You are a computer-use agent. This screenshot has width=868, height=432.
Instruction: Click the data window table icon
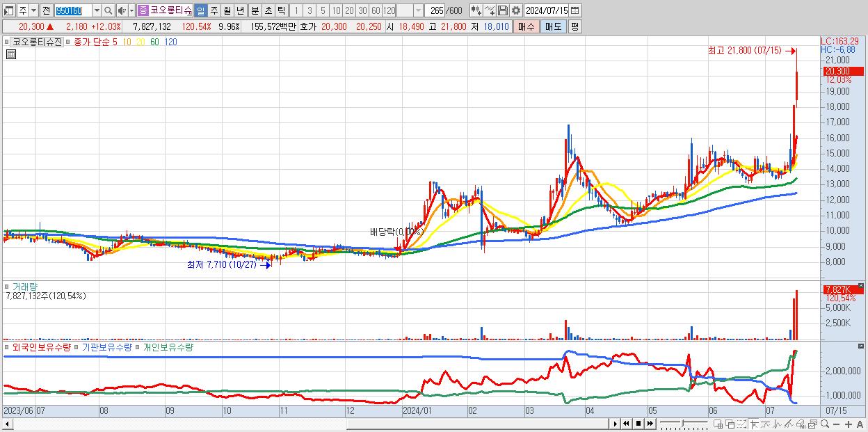click(x=718, y=424)
